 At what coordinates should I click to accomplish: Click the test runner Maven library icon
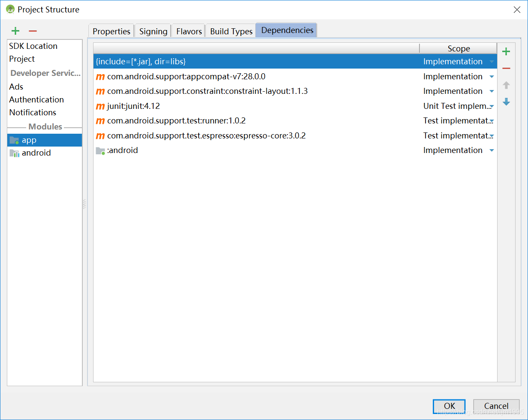point(100,121)
